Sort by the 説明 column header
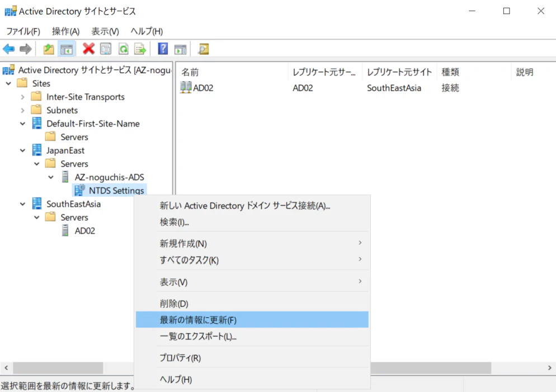556x392 pixels. tap(533, 72)
